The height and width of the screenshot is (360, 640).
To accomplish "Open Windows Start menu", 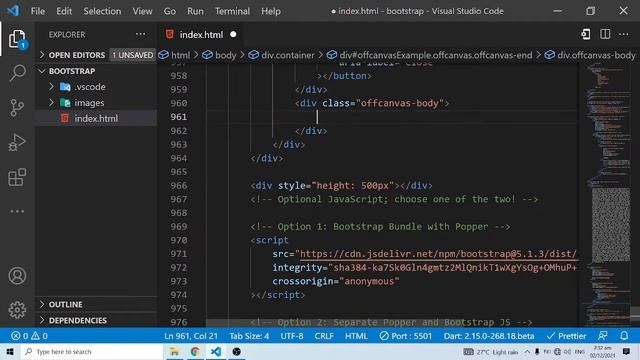I will (x=10, y=351).
